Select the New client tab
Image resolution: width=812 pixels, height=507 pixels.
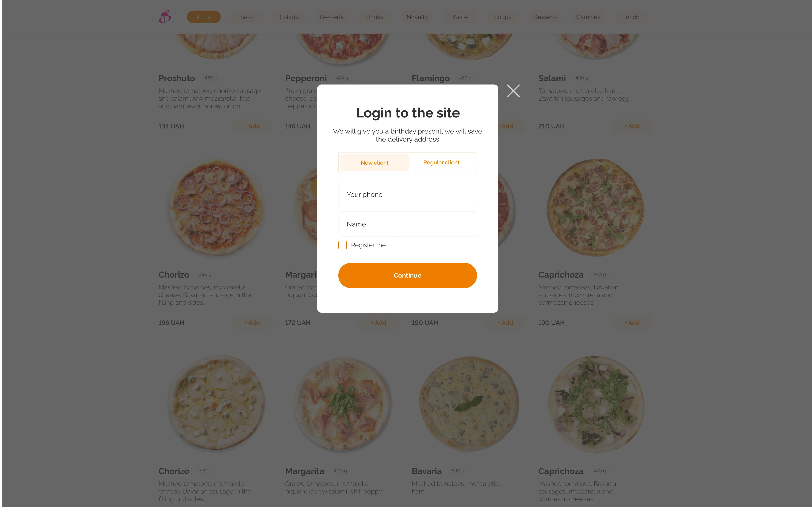(374, 163)
